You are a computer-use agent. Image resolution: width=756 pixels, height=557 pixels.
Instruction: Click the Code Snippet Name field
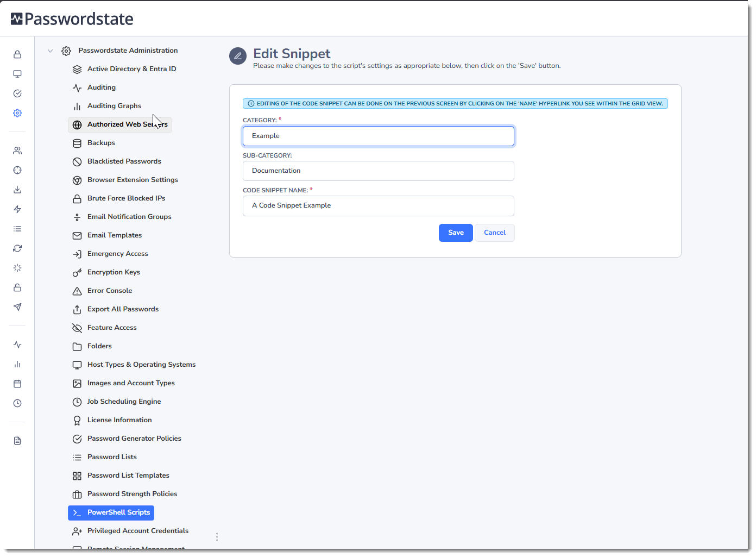point(379,206)
